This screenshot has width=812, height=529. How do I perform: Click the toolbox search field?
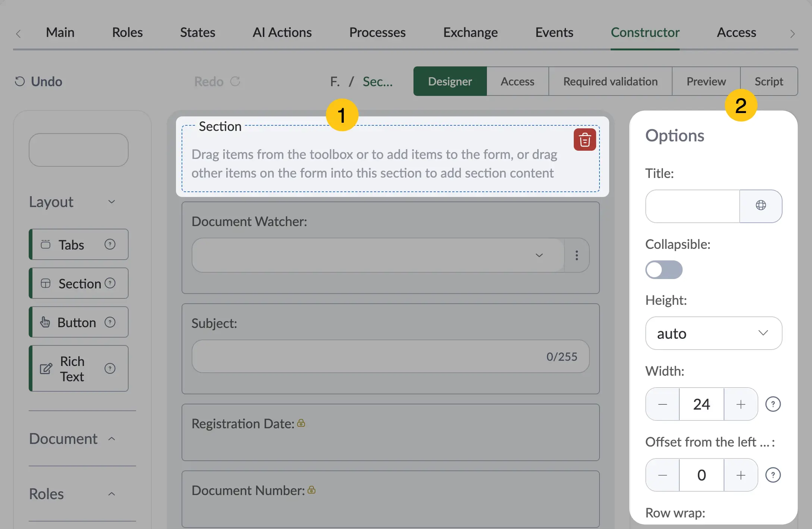(x=79, y=150)
